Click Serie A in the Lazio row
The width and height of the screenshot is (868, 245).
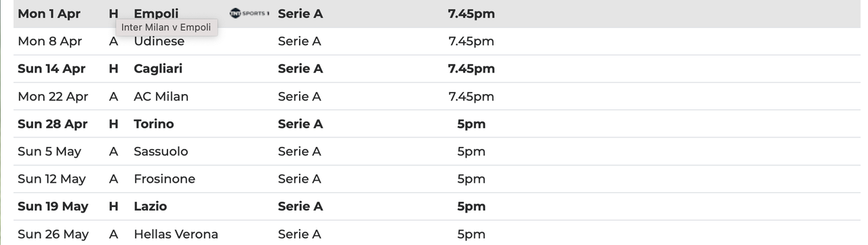coord(300,206)
